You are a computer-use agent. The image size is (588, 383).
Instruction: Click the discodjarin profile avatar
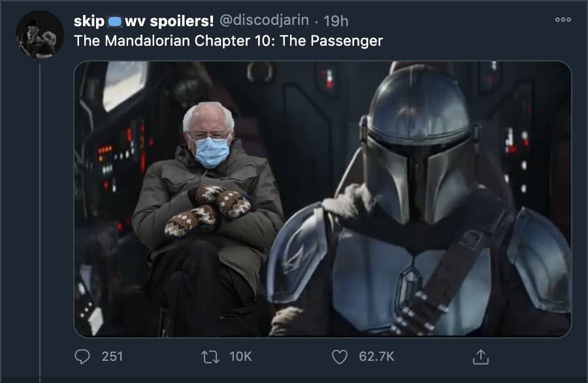[x=40, y=35]
